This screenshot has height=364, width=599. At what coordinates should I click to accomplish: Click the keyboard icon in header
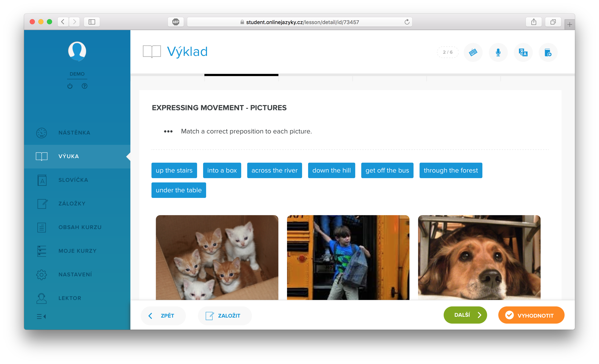[x=473, y=52]
